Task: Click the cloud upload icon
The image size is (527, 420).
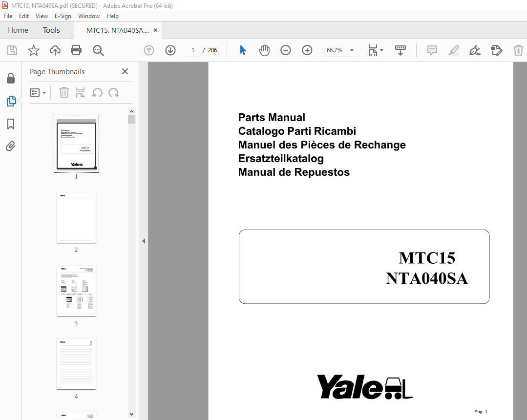Action: coord(55,50)
